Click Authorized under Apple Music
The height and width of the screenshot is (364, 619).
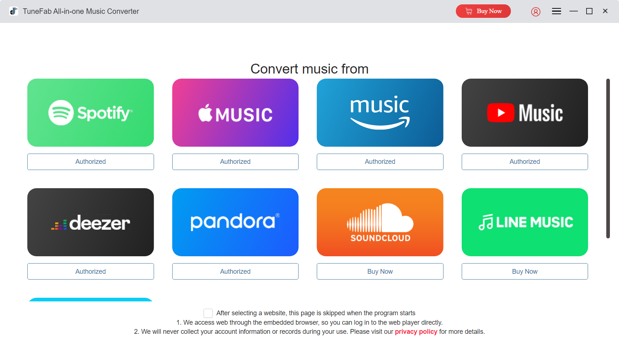[235, 162]
